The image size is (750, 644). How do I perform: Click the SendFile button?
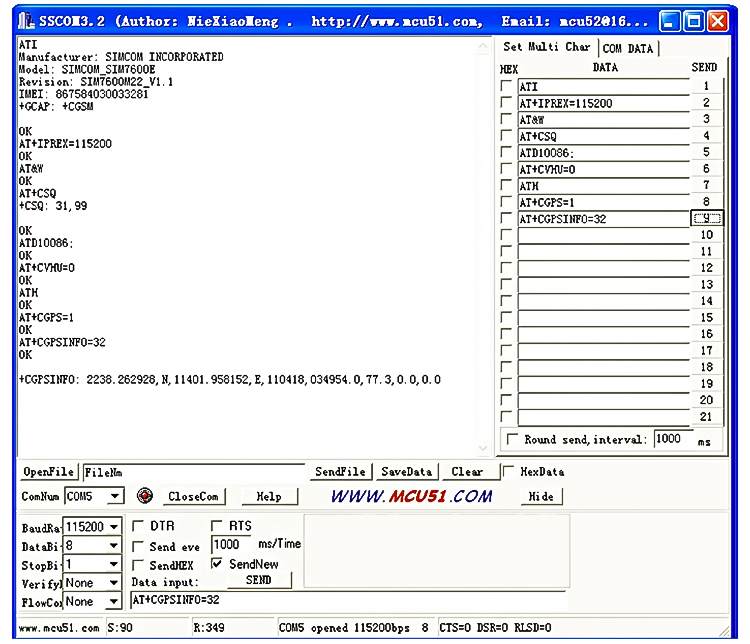340,472
